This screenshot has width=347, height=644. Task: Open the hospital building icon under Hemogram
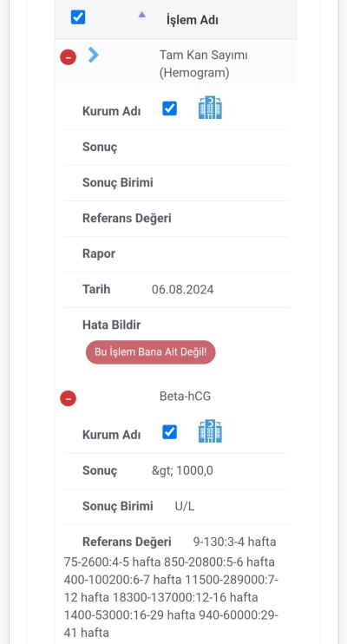tap(210, 108)
